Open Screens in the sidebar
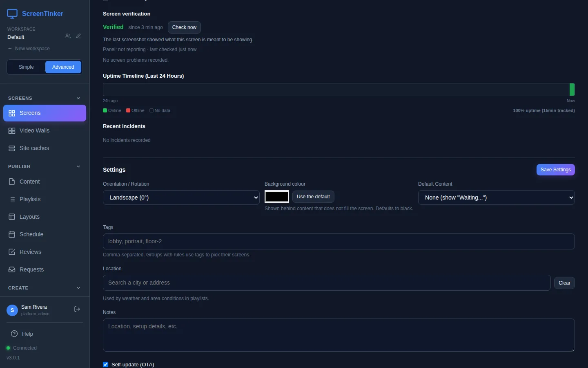588x368 pixels. (45, 113)
